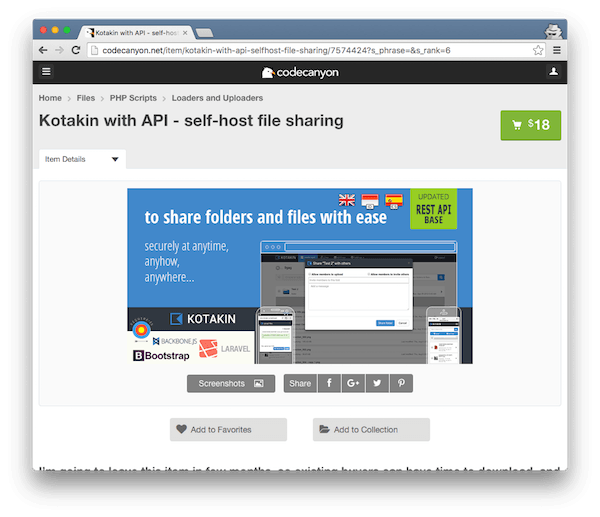The height and width of the screenshot is (517, 600).
Task: Click the CodeCanyon logo
Action: (300, 72)
